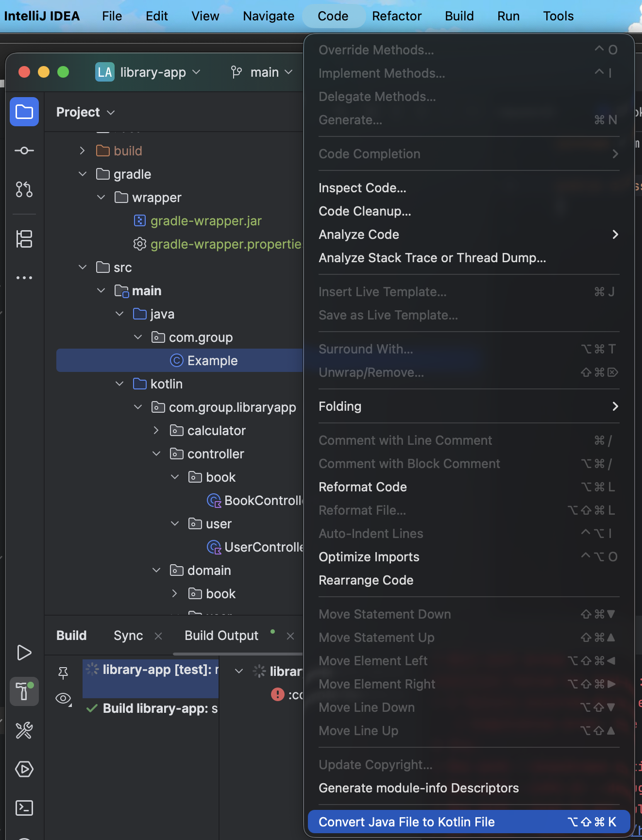Click the Run tool window icon
Viewport: 642px width, 840px height.
point(24,653)
